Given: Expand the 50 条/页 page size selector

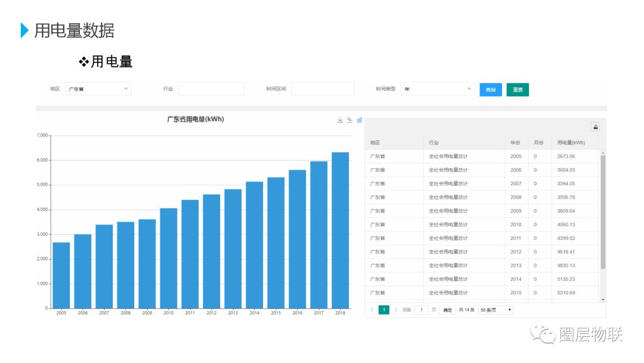Looking at the screenshot, I should (x=496, y=310).
